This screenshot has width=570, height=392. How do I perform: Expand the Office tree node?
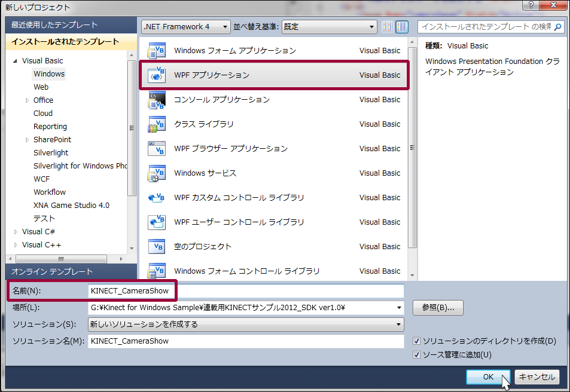[27, 100]
